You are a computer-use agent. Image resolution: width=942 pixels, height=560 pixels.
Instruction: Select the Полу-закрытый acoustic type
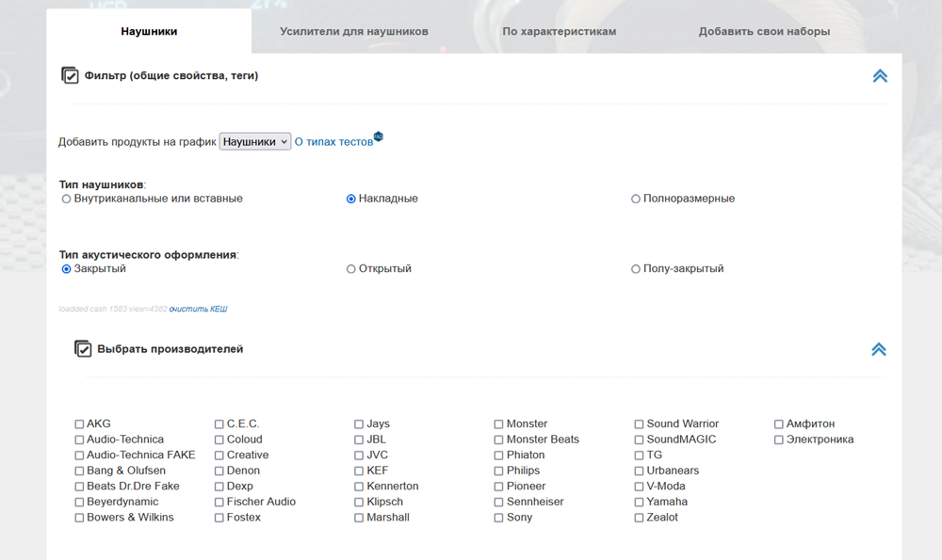[x=636, y=269]
